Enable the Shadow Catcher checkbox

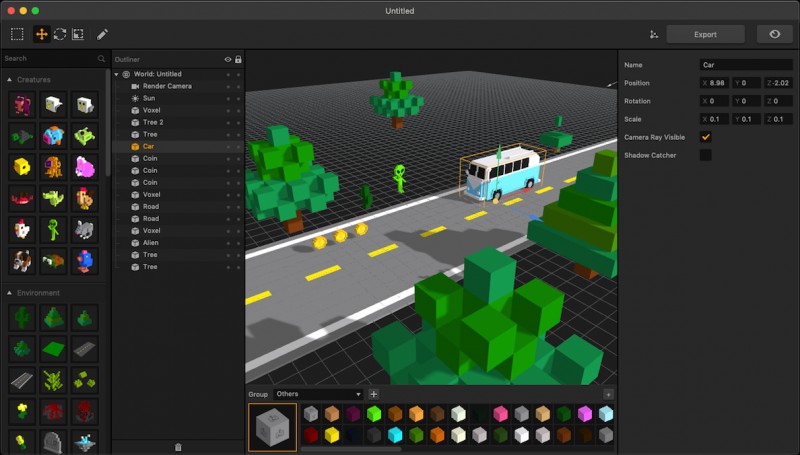pos(706,155)
